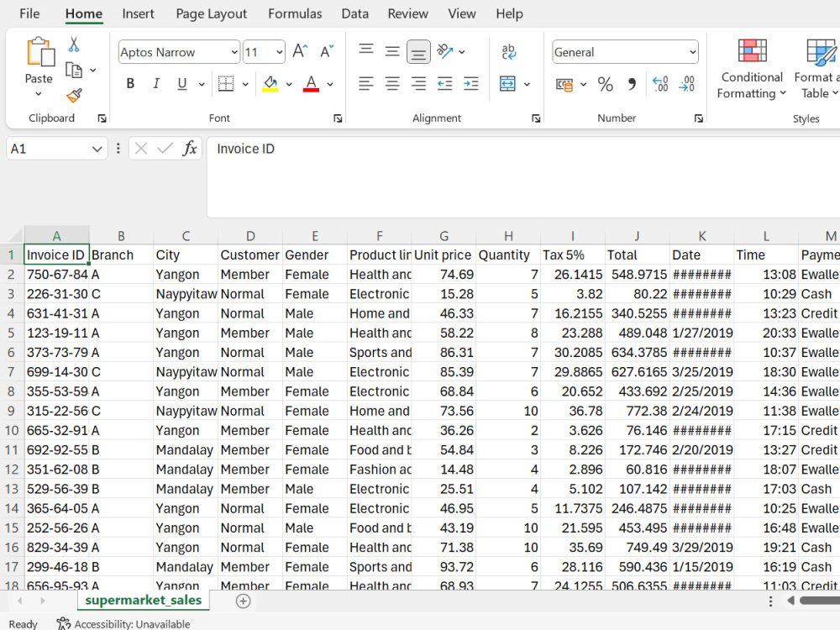Select the column D header
The height and width of the screenshot is (630, 840).
250,236
